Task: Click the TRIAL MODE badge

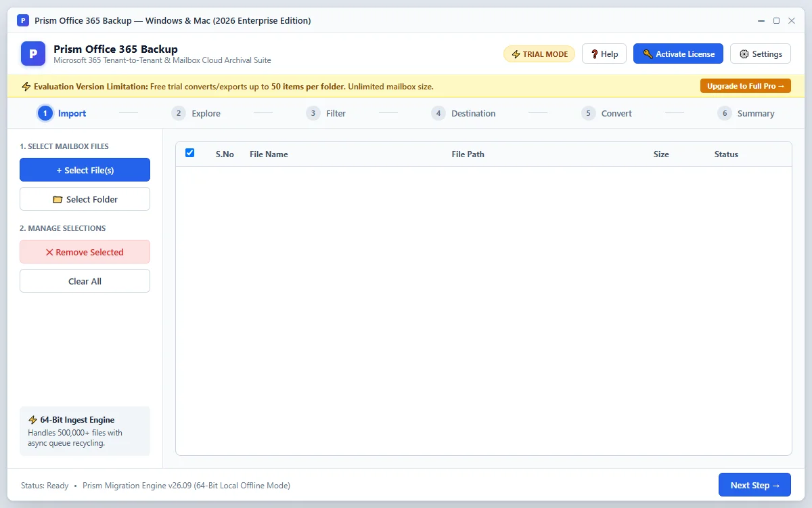Action: pyautogui.click(x=539, y=54)
